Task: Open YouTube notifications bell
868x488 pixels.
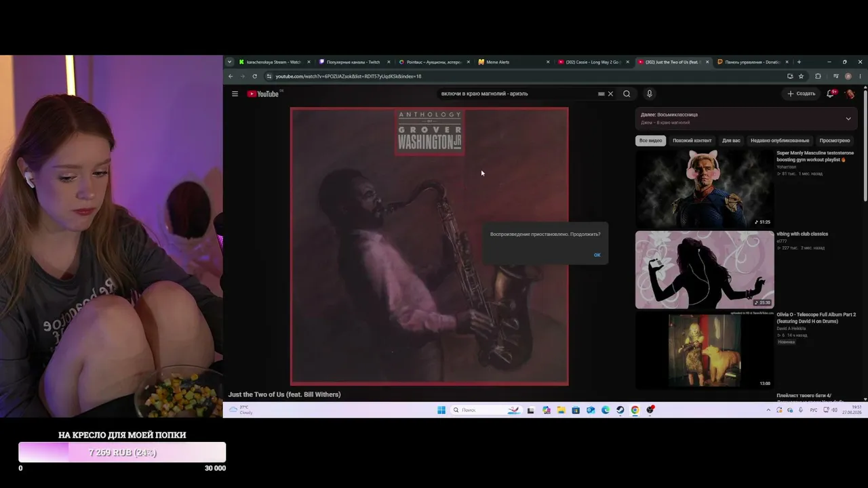Action: (830, 94)
